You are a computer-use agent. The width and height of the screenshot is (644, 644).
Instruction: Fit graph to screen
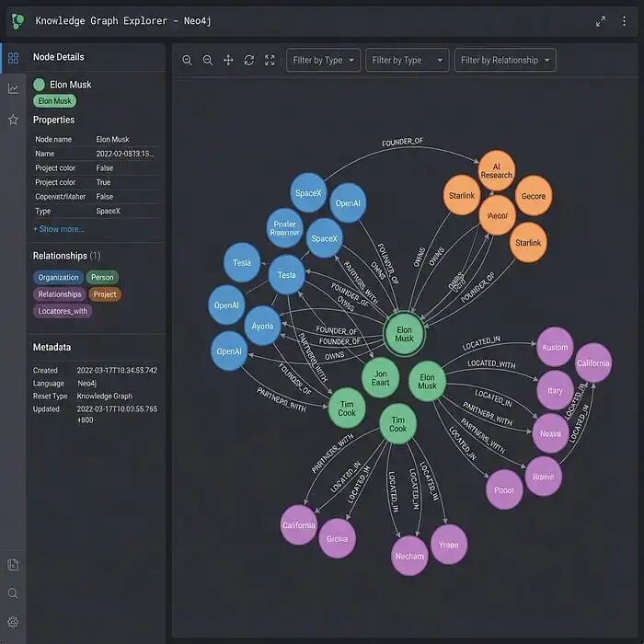[x=270, y=61]
